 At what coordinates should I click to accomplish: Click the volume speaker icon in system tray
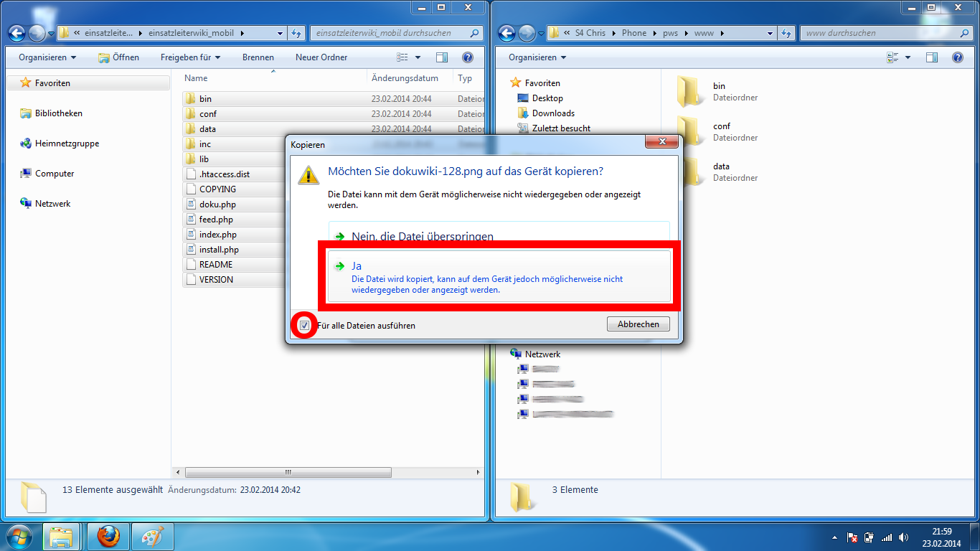(903, 537)
